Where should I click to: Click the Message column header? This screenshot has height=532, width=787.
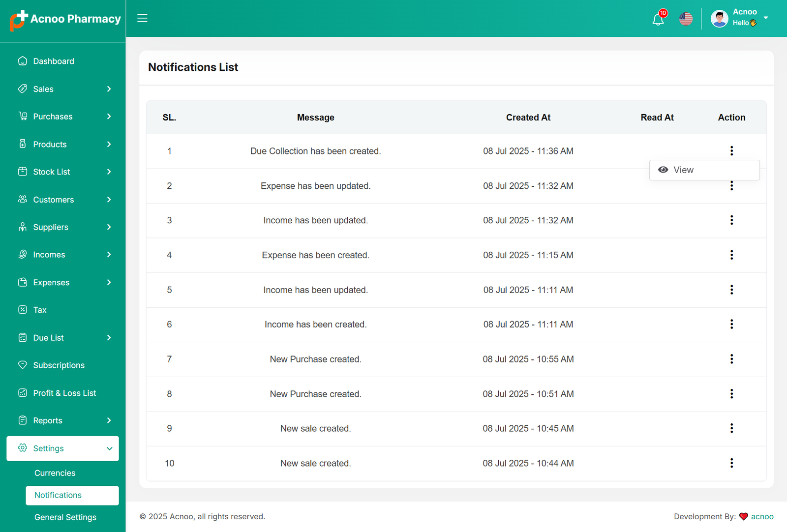point(315,118)
